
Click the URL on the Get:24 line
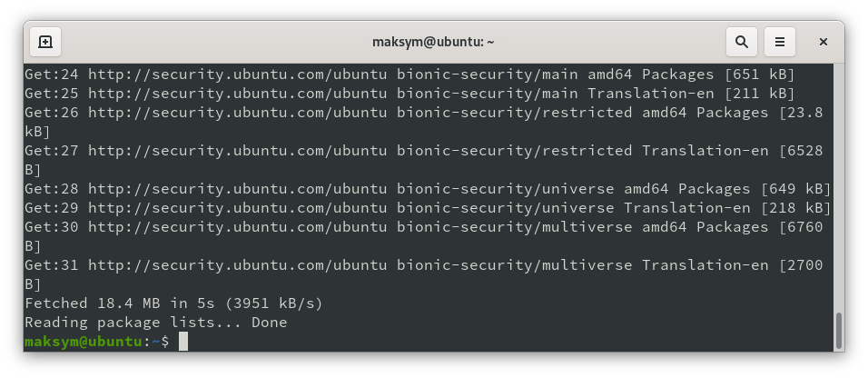point(238,75)
